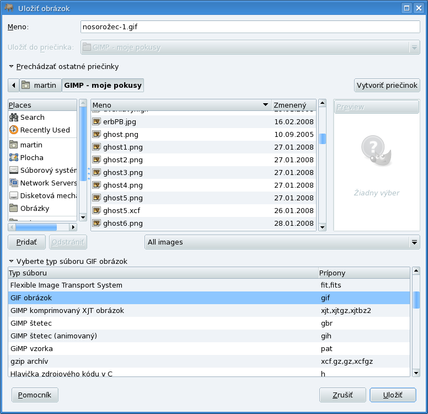Collapse Prechádzať ostatné priečinky section
The width and height of the screenshot is (428, 414).
point(11,67)
